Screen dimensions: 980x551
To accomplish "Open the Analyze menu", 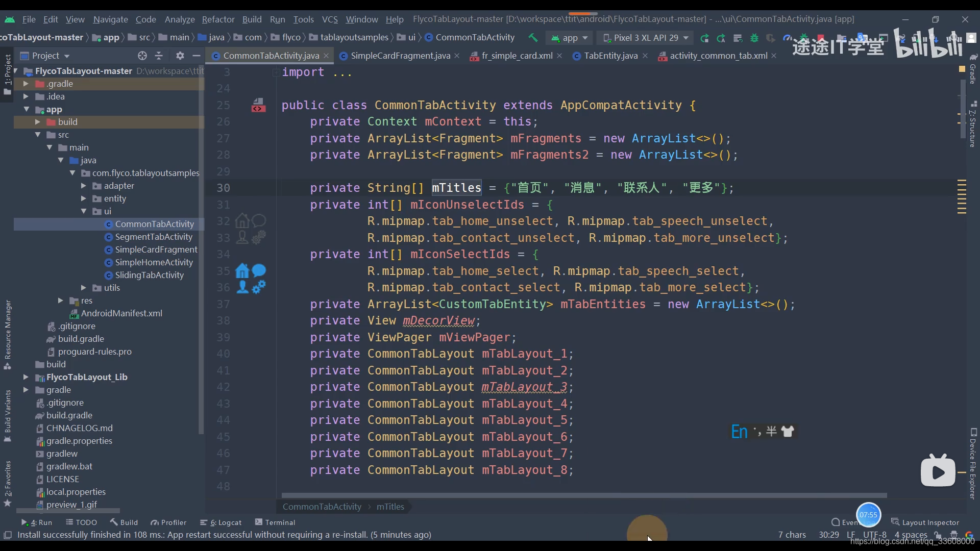I will [x=180, y=19].
